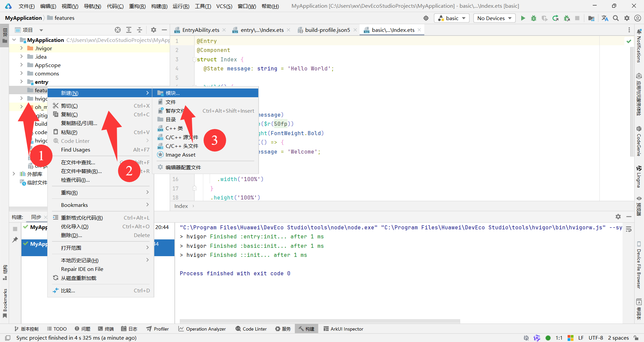Open the Profiler tool window

tap(158, 329)
